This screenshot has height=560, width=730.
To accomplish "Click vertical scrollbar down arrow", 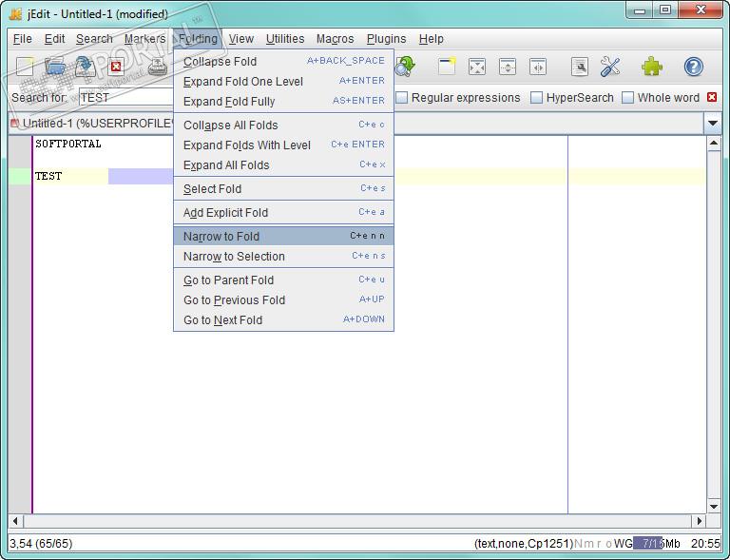I will (x=714, y=506).
